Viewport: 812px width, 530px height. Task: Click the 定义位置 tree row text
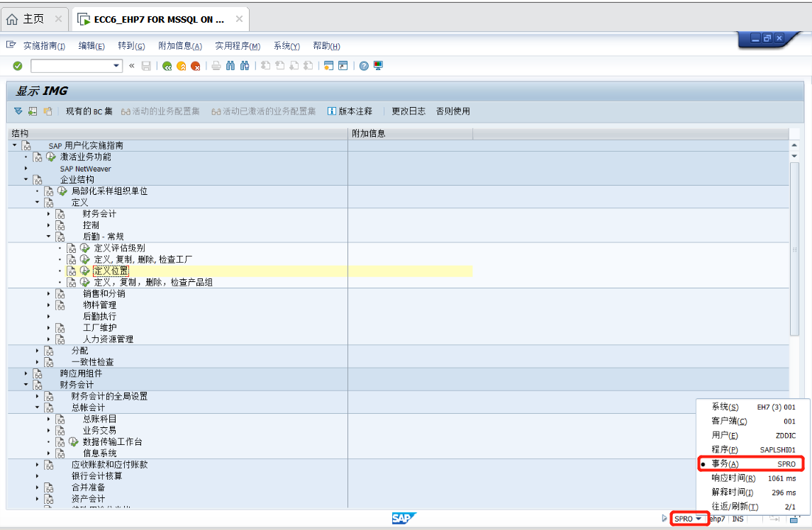[x=111, y=271]
